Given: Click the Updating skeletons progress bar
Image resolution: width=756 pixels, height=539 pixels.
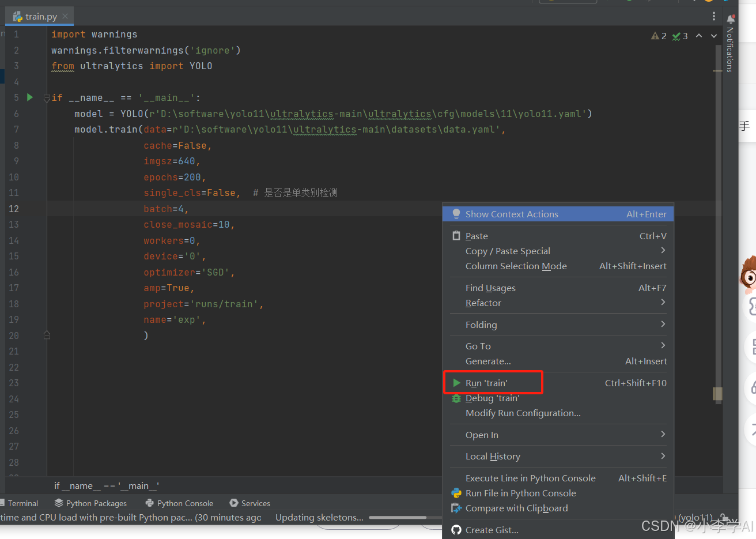Looking at the screenshot, I should 405,518.
